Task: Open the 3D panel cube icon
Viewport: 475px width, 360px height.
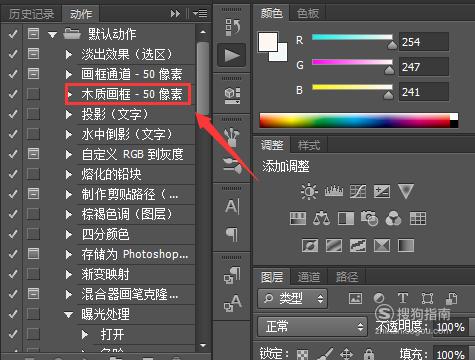Action: point(232,95)
